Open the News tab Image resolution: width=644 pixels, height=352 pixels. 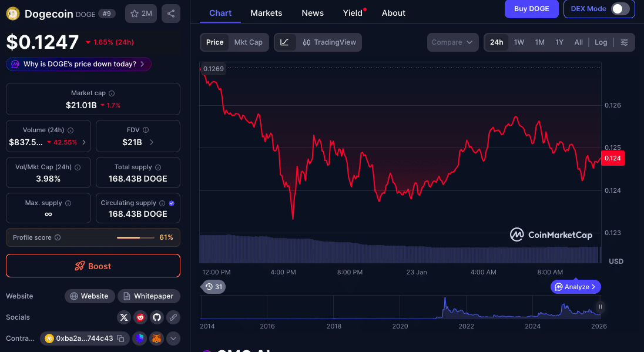point(313,12)
